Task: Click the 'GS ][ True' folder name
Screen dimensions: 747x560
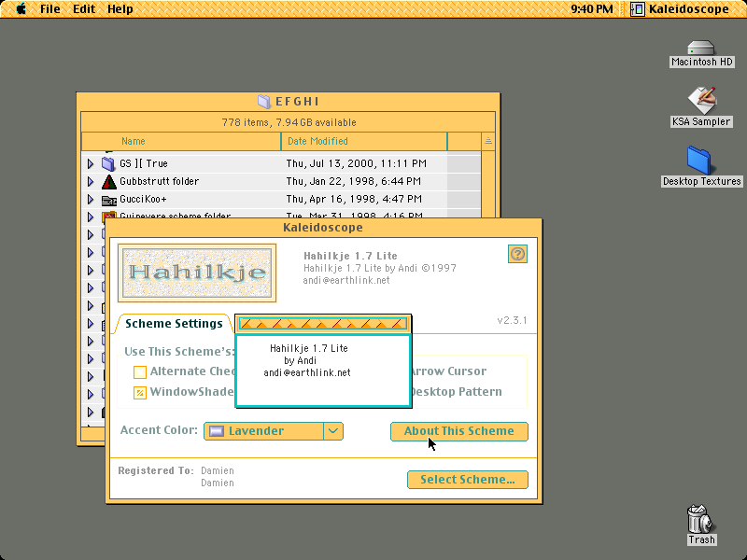Action: [144, 164]
